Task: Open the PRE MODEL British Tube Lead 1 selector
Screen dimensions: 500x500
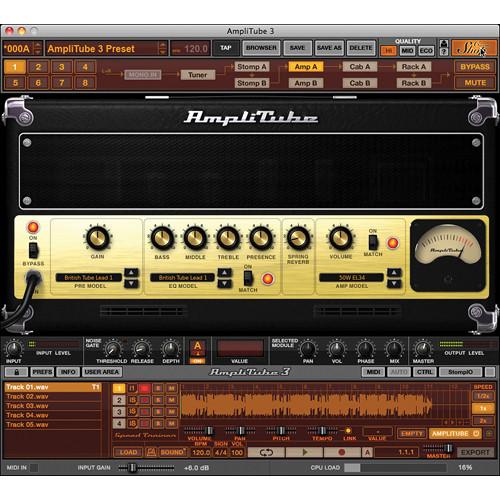Action: [x=89, y=277]
